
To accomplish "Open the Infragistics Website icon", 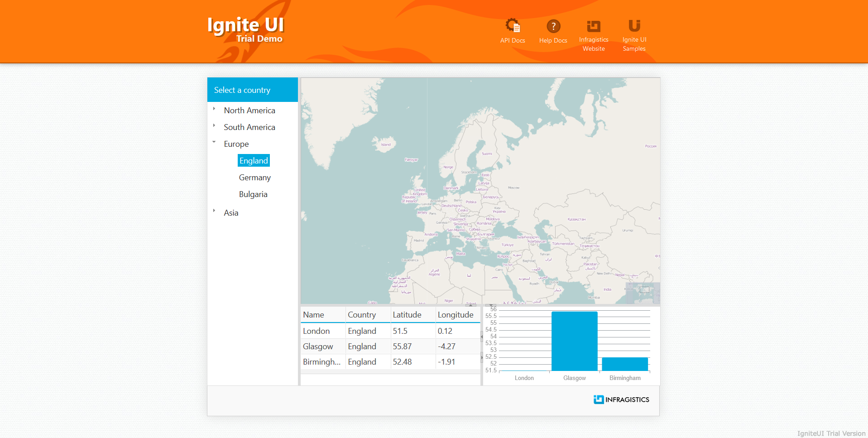I will click(594, 26).
